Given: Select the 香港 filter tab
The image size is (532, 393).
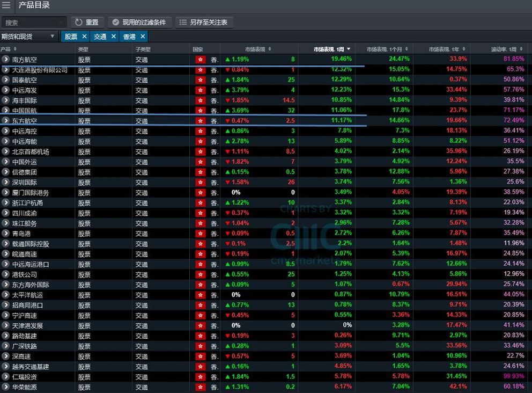Looking at the screenshot, I should (x=129, y=37).
